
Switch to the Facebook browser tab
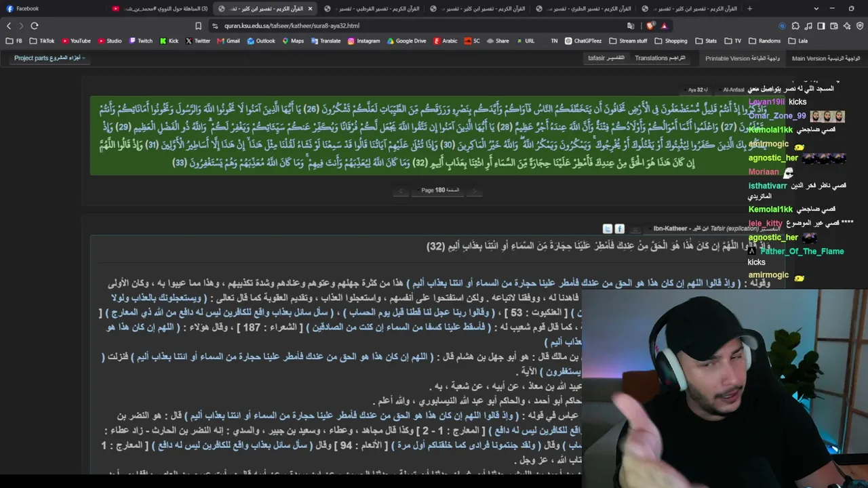click(x=54, y=9)
